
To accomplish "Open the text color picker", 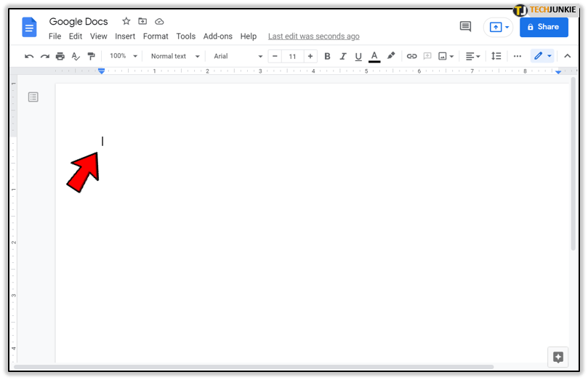I will 374,56.
